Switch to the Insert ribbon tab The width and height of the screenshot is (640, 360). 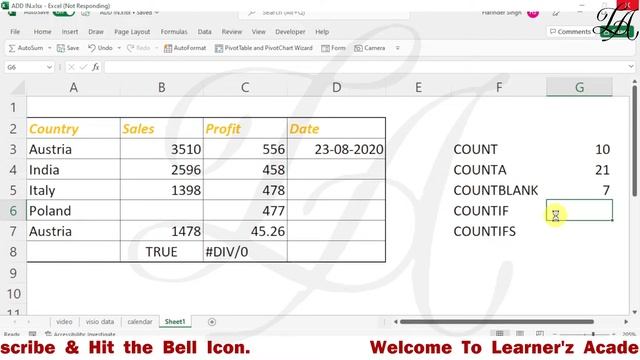(70, 31)
